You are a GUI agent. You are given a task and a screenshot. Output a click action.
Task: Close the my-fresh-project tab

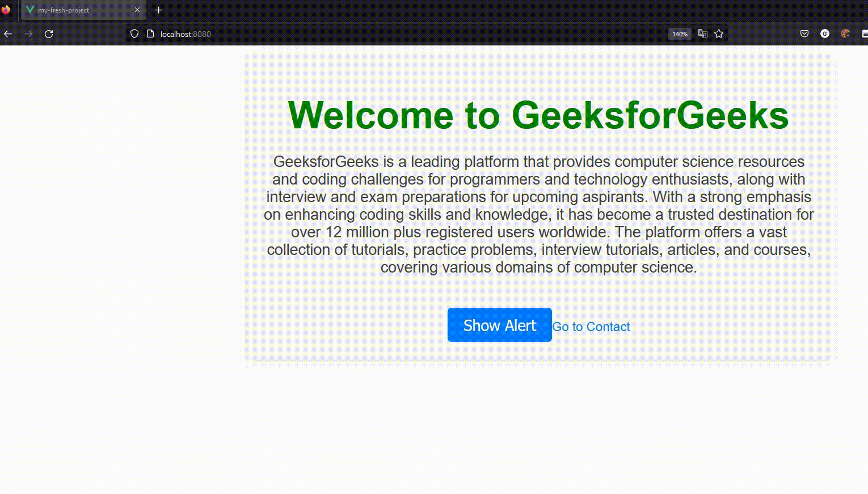click(x=137, y=10)
